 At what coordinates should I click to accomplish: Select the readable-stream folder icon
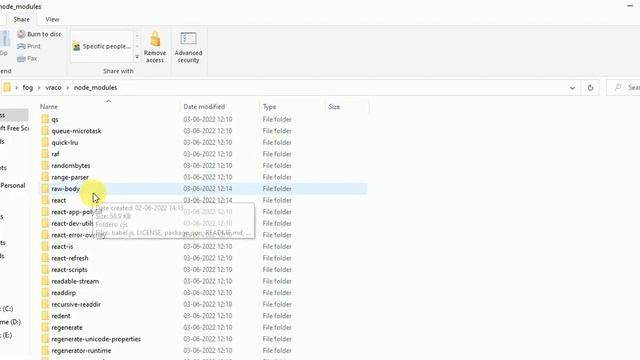click(x=45, y=281)
